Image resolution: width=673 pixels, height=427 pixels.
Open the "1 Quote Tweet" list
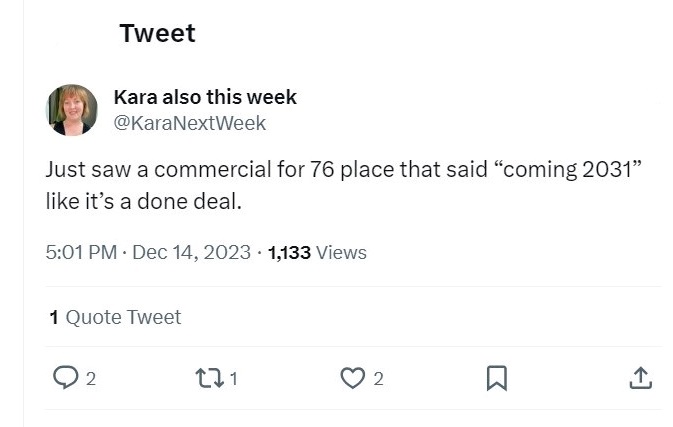[115, 318]
